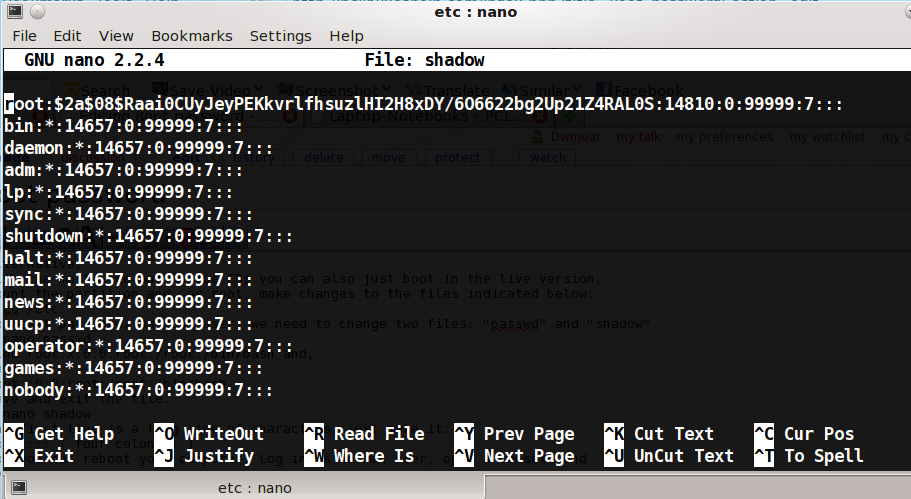This screenshot has height=499, width=911.
Task: Click the terminal icon on the etc : nano tab
Action: click(x=19, y=487)
